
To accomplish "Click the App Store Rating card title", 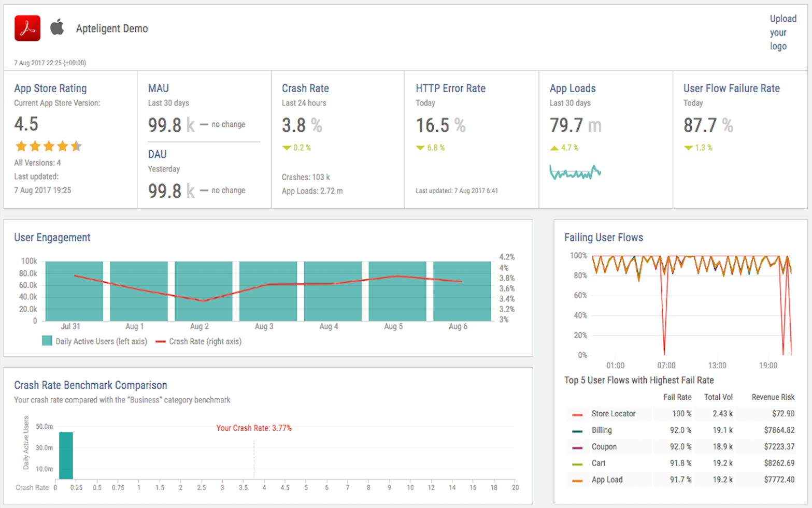I will (x=50, y=89).
